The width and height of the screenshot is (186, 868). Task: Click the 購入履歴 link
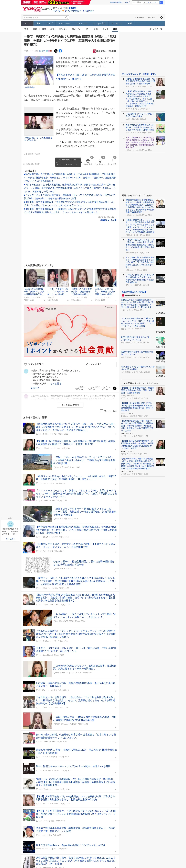(152, 18)
